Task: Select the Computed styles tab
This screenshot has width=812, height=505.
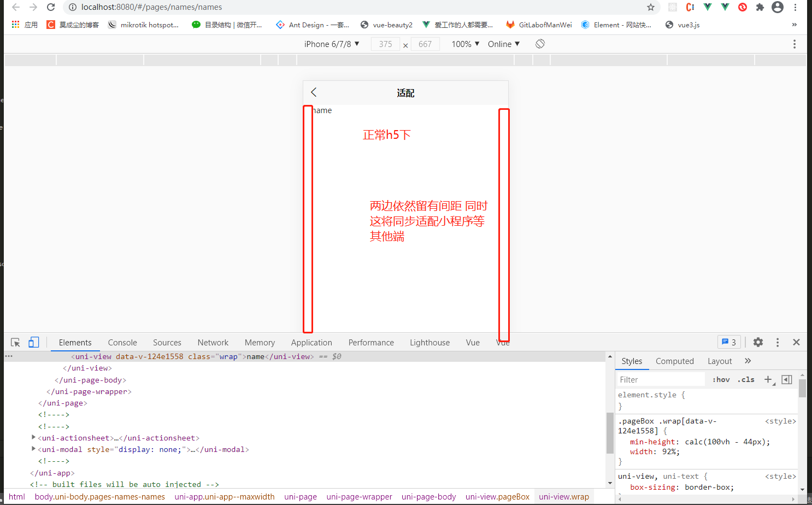Action: (675, 361)
